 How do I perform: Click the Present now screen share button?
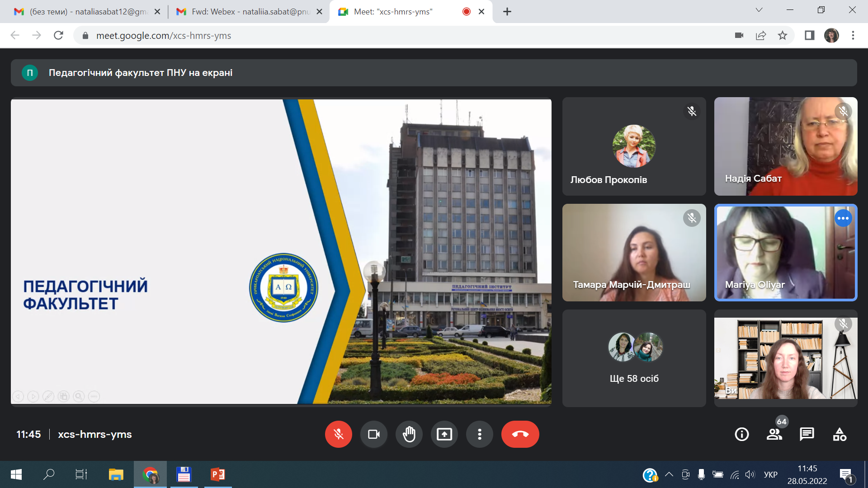coord(444,434)
